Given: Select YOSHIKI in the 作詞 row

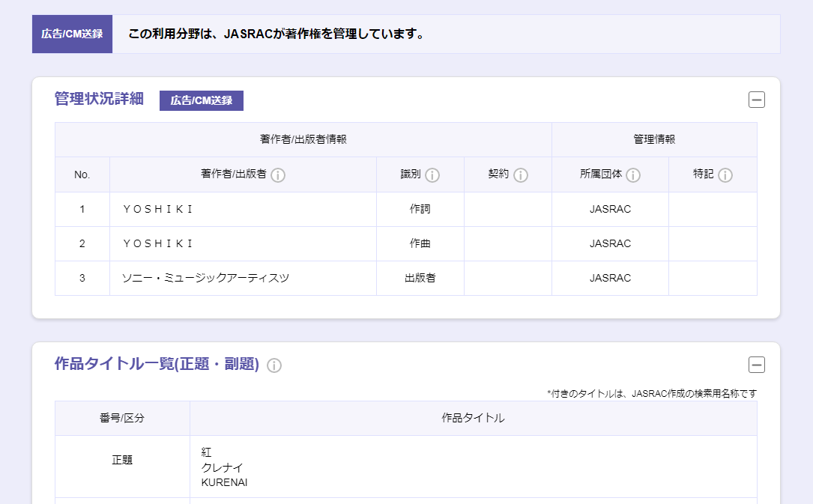Looking at the screenshot, I should pyautogui.click(x=158, y=210).
